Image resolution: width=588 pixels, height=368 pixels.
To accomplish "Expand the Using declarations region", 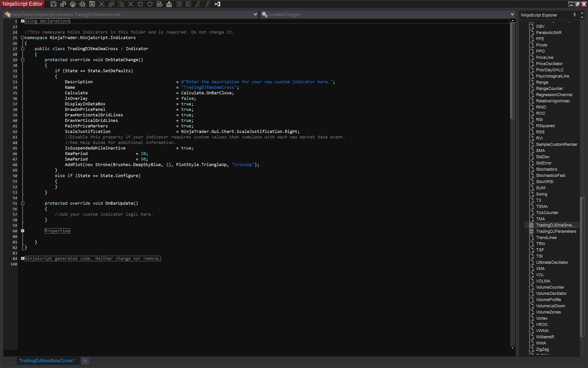I will [23, 21].
